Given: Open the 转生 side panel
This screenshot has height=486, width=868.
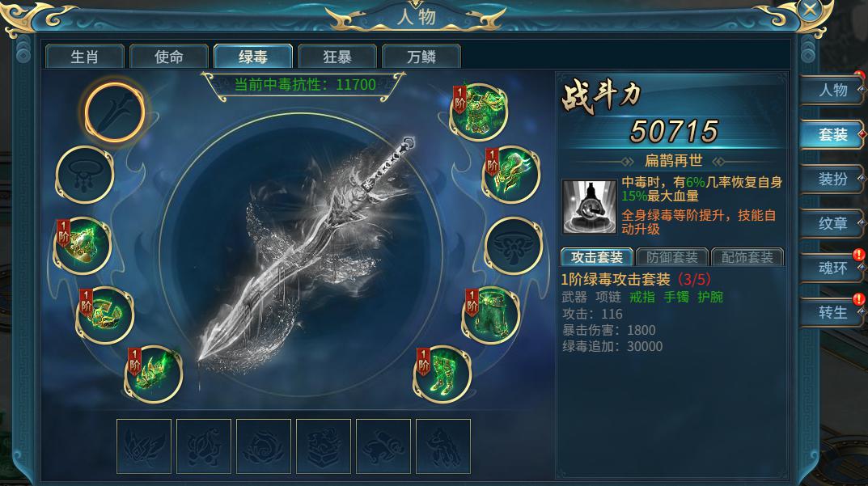Looking at the screenshot, I should (833, 313).
